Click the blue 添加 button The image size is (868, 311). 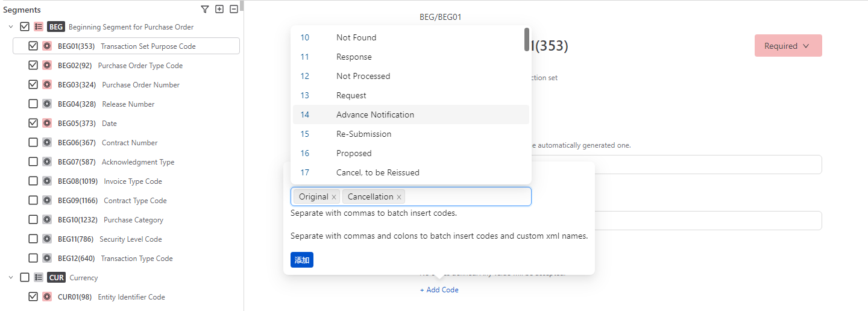tap(301, 260)
